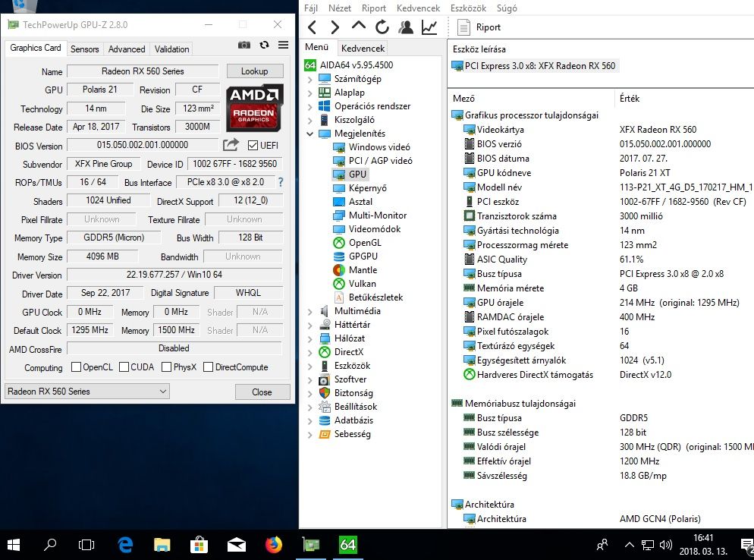Click the volume tray icon

tap(665, 545)
